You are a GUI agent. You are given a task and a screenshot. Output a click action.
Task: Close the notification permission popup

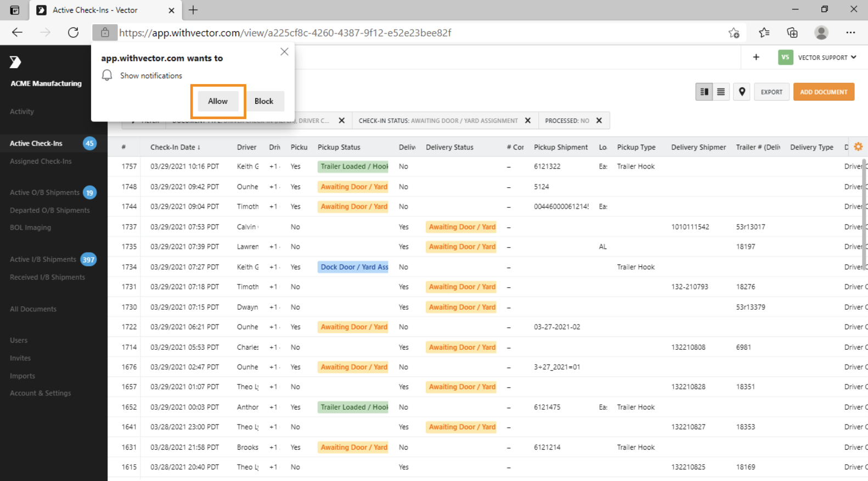284,52
